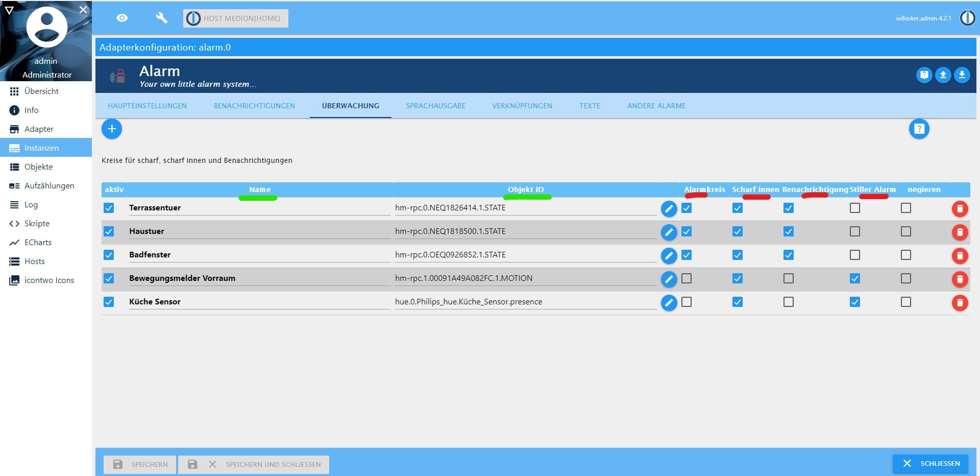Open Info in the sidebar

click(x=46, y=110)
